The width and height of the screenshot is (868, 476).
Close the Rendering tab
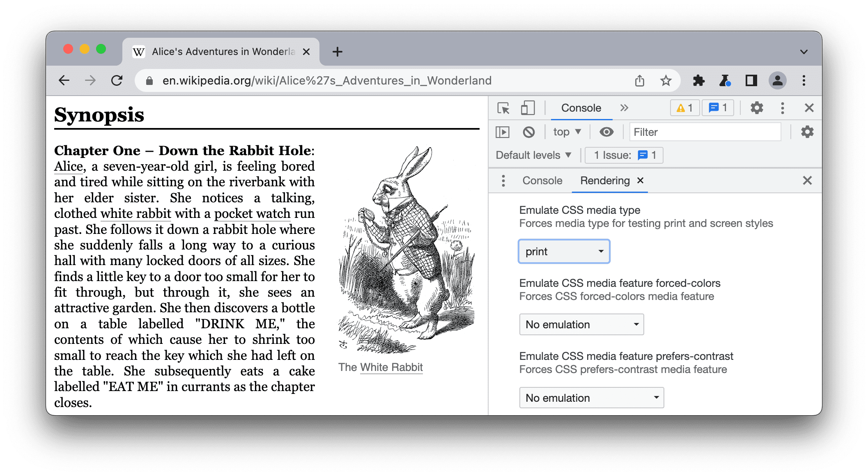[x=643, y=181]
